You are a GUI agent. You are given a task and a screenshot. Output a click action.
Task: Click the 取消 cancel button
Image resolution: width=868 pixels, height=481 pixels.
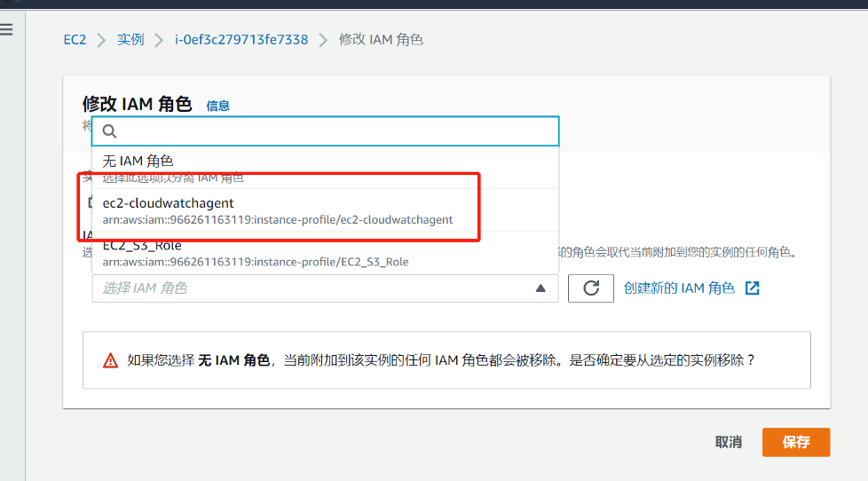(729, 442)
